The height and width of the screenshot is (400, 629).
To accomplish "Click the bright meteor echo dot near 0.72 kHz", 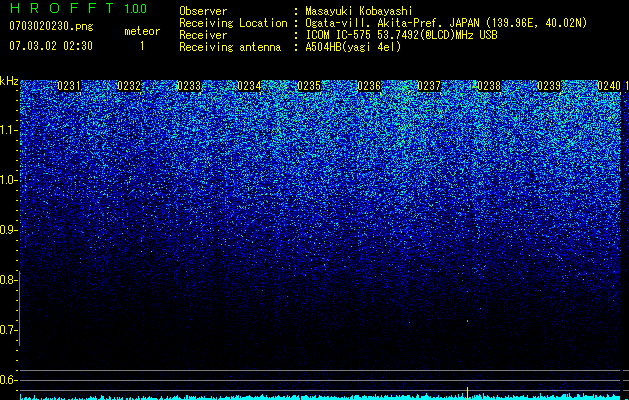I will click(x=468, y=321).
